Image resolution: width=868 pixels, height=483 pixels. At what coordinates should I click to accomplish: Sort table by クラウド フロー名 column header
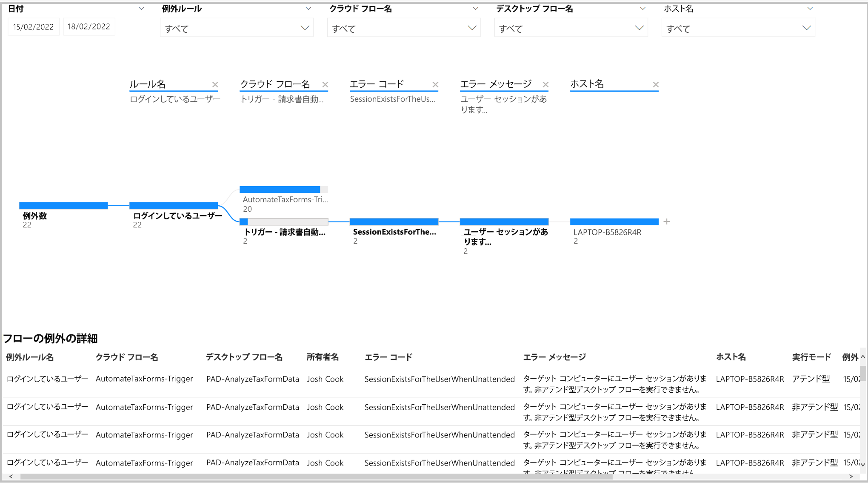[x=127, y=357]
